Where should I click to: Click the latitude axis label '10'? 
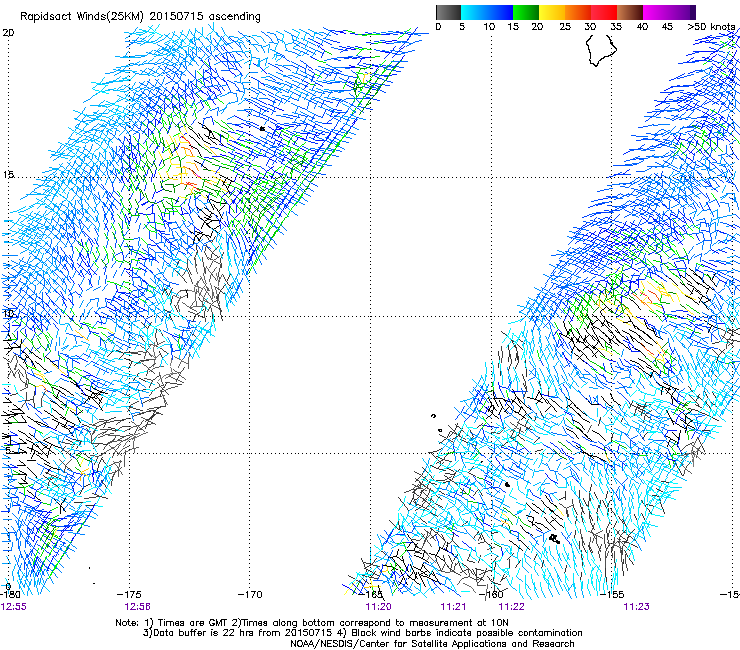[x=8, y=313]
